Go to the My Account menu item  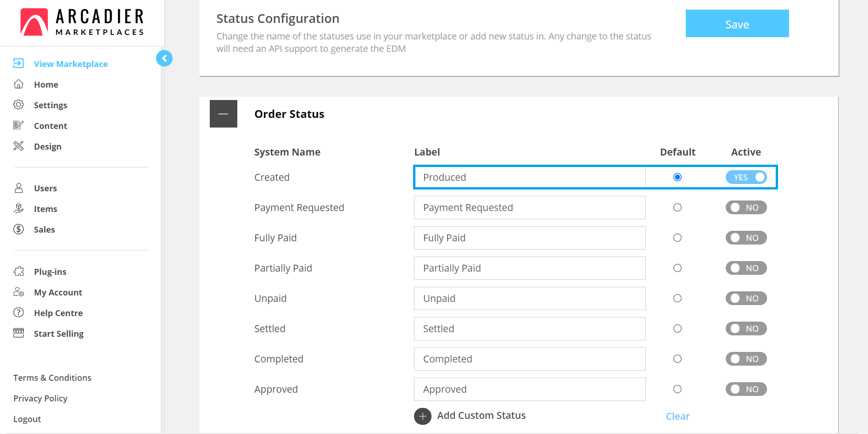coord(58,292)
